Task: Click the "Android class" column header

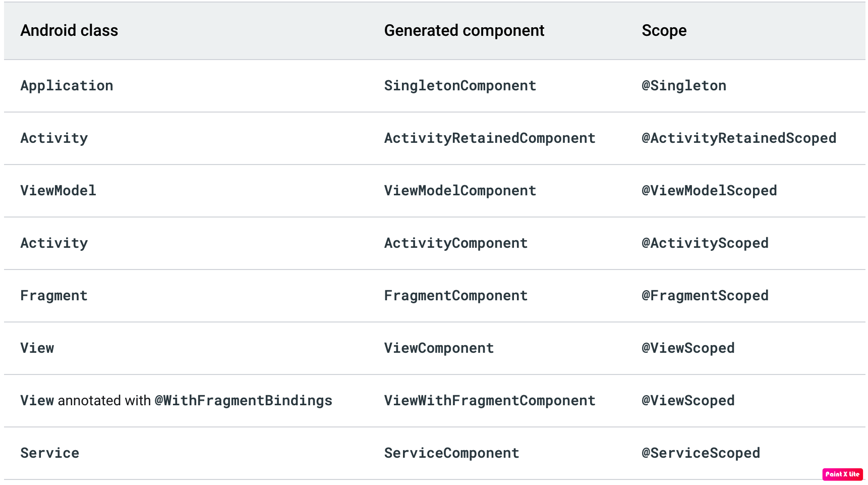Action: point(69,31)
